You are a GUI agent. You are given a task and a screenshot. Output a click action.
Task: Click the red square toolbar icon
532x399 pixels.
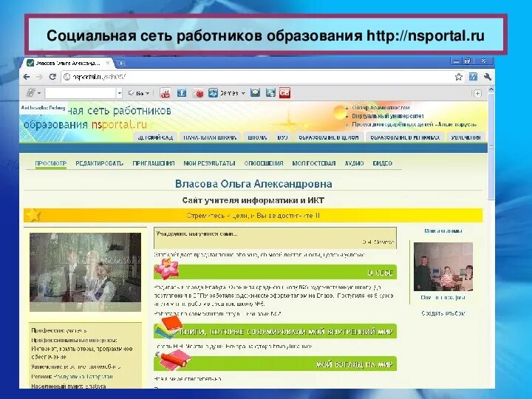(284, 92)
